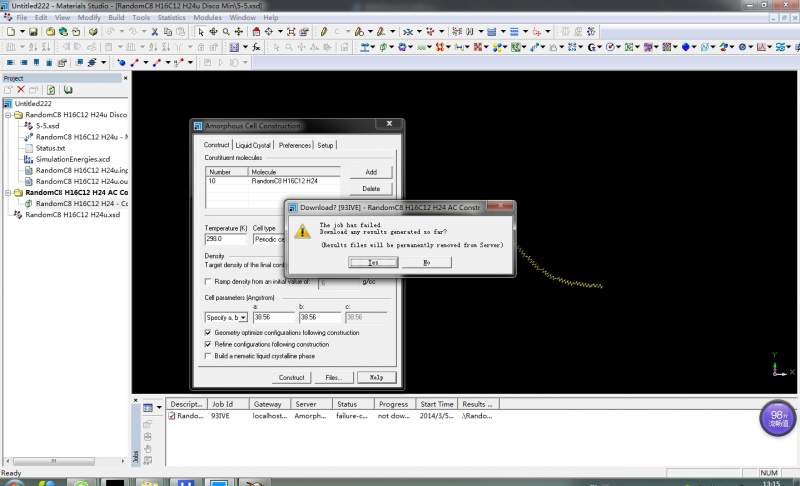Viewport: 800px width, 486px height.
Task: Open the Modify menu
Action: click(x=89, y=17)
